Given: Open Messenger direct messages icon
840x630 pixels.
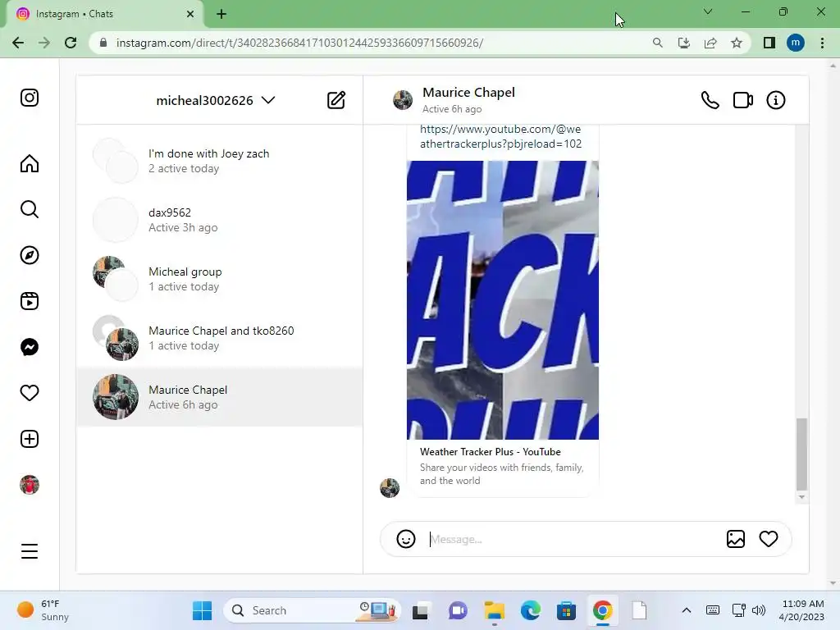Looking at the screenshot, I should pyautogui.click(x=30, y=347).
